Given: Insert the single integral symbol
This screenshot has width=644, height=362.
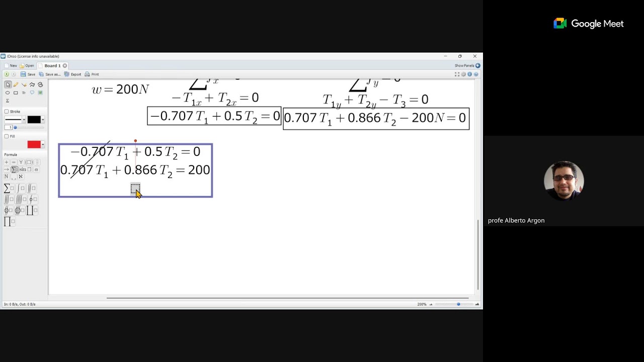Looking at the screenshot, I should point(21,188).
